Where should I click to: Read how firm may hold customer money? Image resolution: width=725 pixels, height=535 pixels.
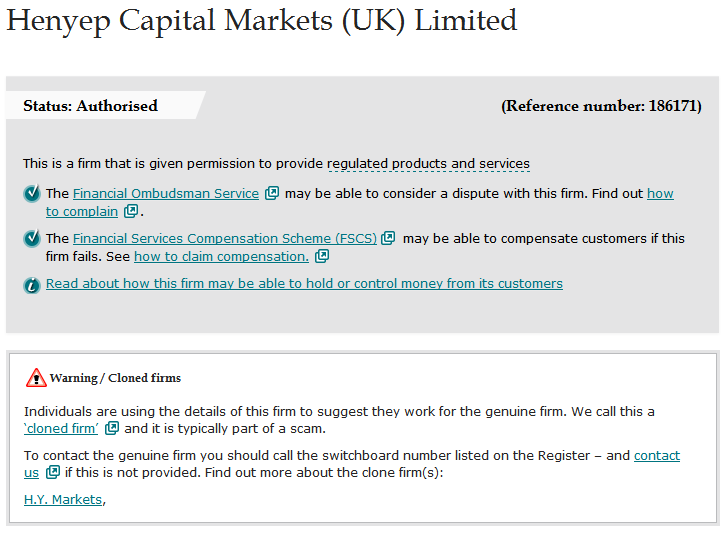[x=304, y=283]
